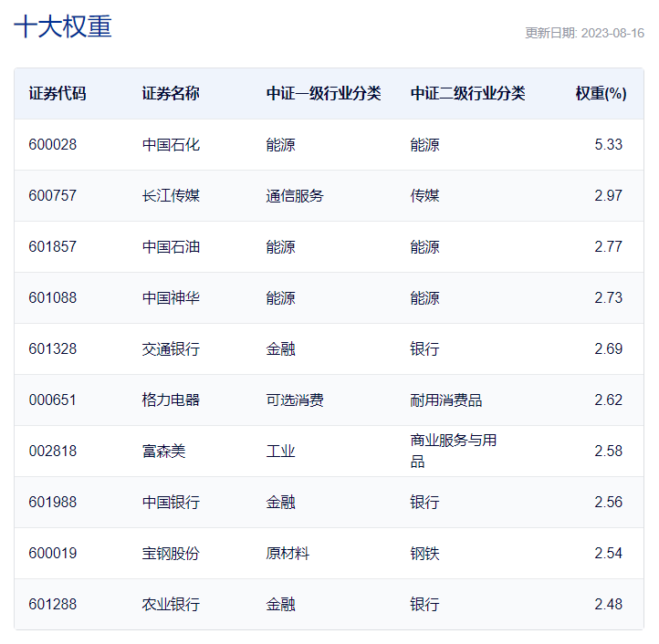Click weight value 2.97
This screenshot has height=644, width=659.
coord(608,195)
